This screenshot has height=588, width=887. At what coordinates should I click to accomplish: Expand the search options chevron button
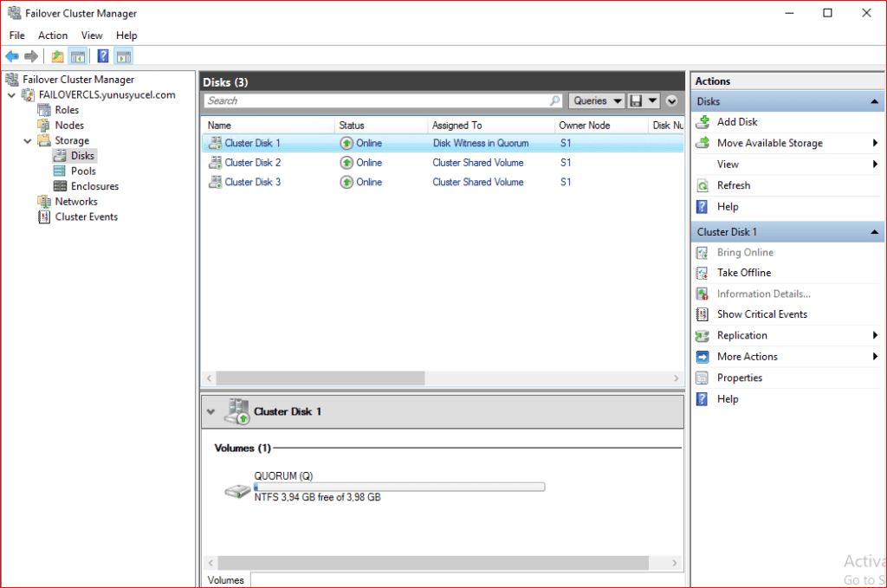(x=671, y=101)
